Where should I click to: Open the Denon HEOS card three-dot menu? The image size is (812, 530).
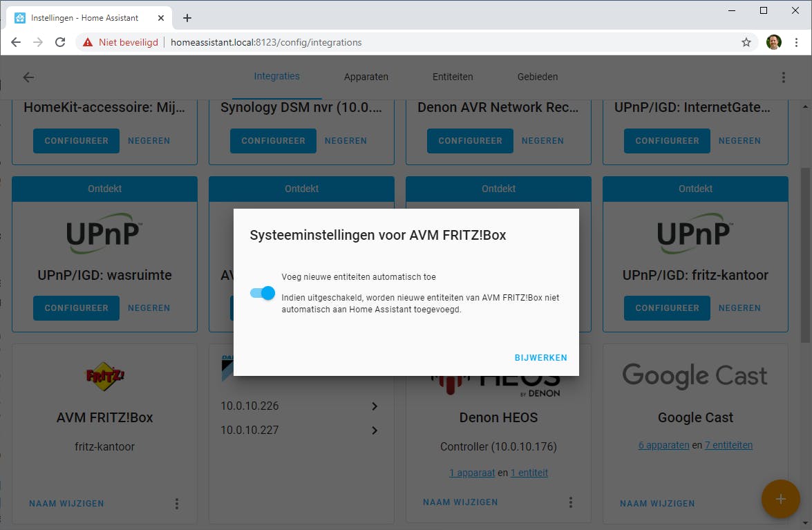(570, 502)
